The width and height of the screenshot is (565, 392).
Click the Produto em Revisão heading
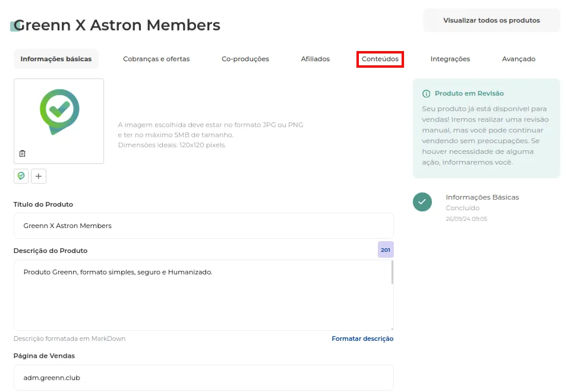click(x=469, y=93)
